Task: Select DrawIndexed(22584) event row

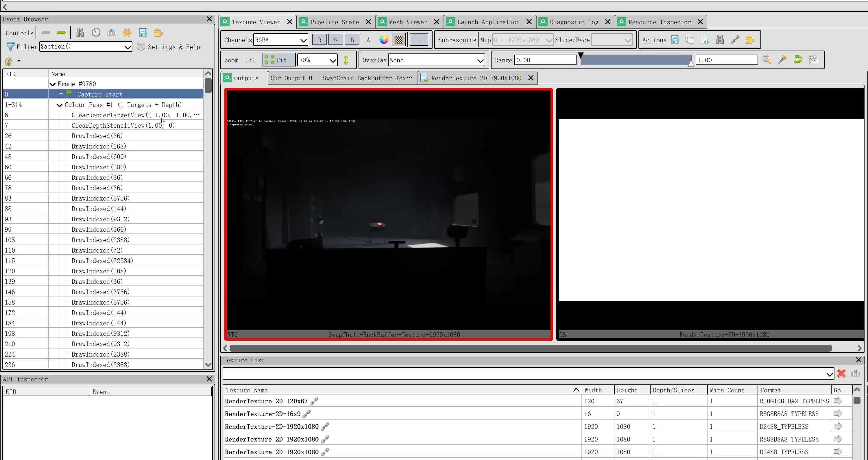Action: [102, 261]
